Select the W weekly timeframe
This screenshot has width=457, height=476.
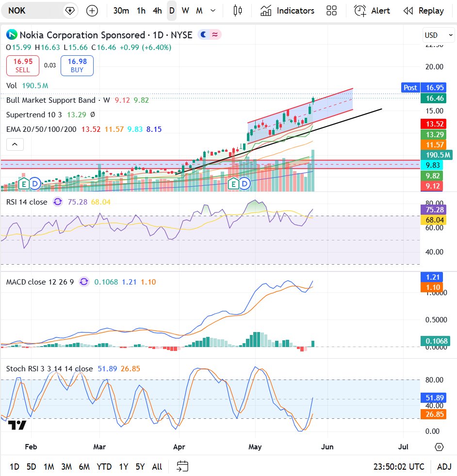click(x=185, y=11)
